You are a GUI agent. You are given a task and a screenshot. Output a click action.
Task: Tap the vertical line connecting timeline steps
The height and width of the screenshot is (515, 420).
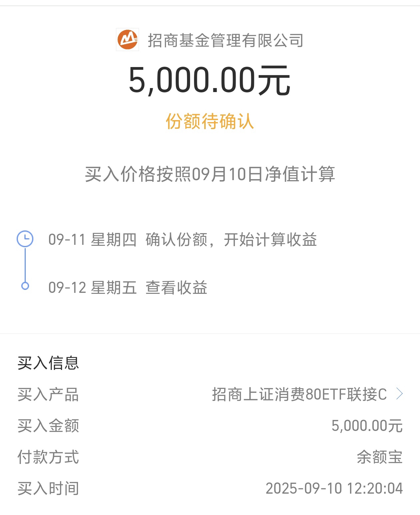(x=25, y=265)
